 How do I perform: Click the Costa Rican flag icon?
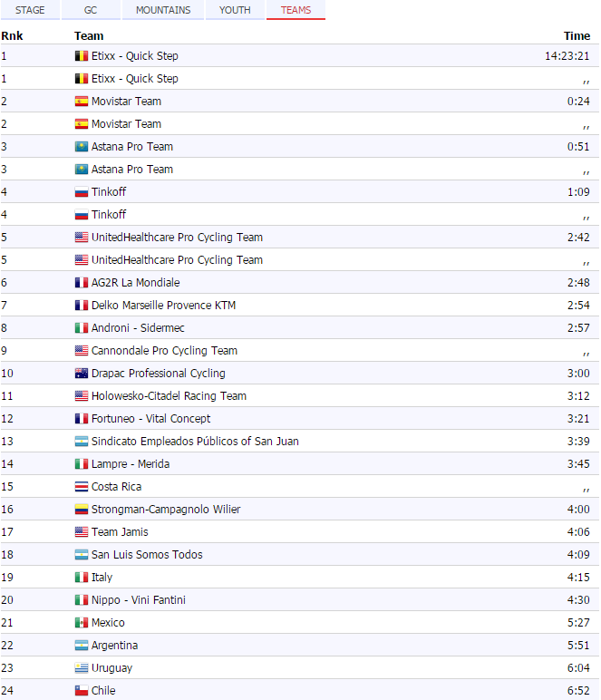(x=82, y=487)
